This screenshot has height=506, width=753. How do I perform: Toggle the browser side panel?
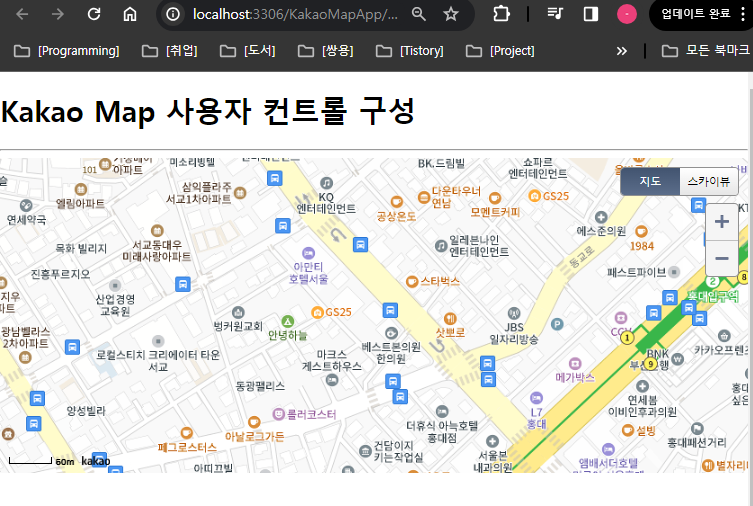591,14
